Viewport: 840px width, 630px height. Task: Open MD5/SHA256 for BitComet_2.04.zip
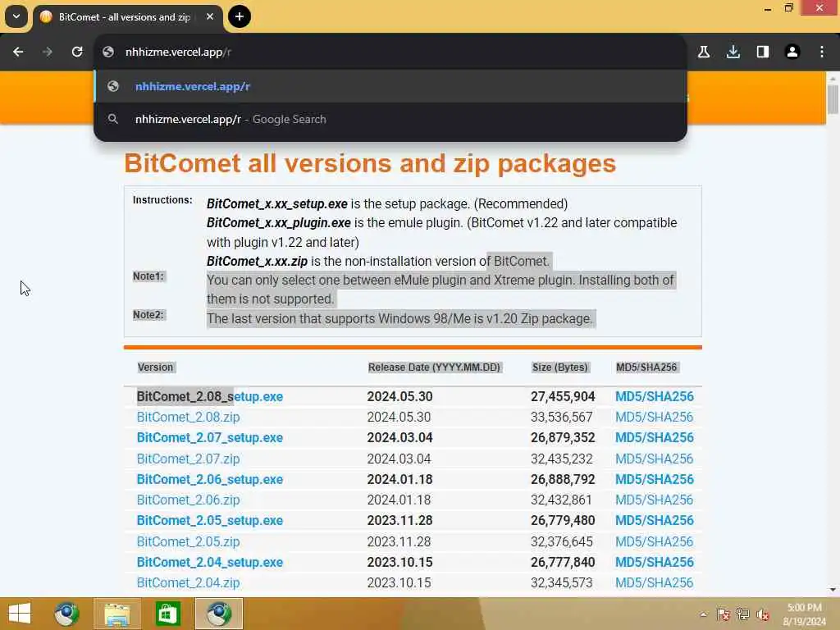654,583
